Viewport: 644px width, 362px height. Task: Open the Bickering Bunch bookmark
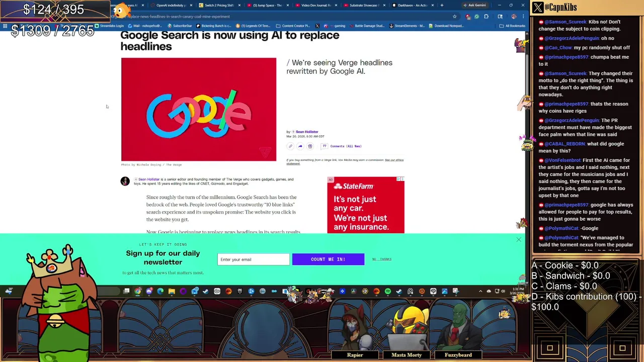pyautogui.click(x=214, y=26)
